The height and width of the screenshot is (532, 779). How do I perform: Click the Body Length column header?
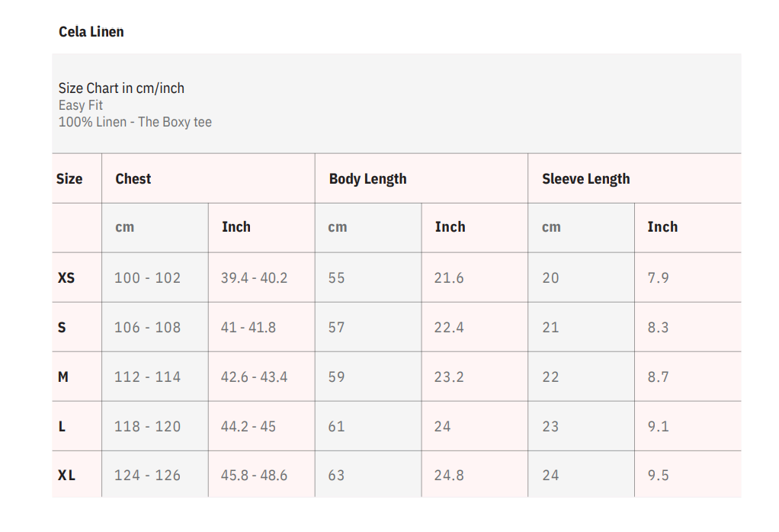click(x=367, y=179)
